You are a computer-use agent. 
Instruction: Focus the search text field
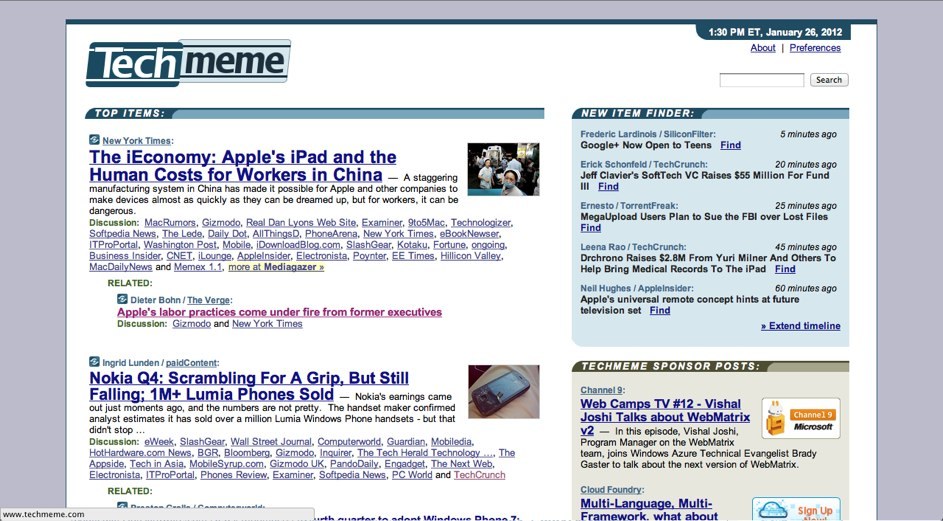tap(761, 80)
